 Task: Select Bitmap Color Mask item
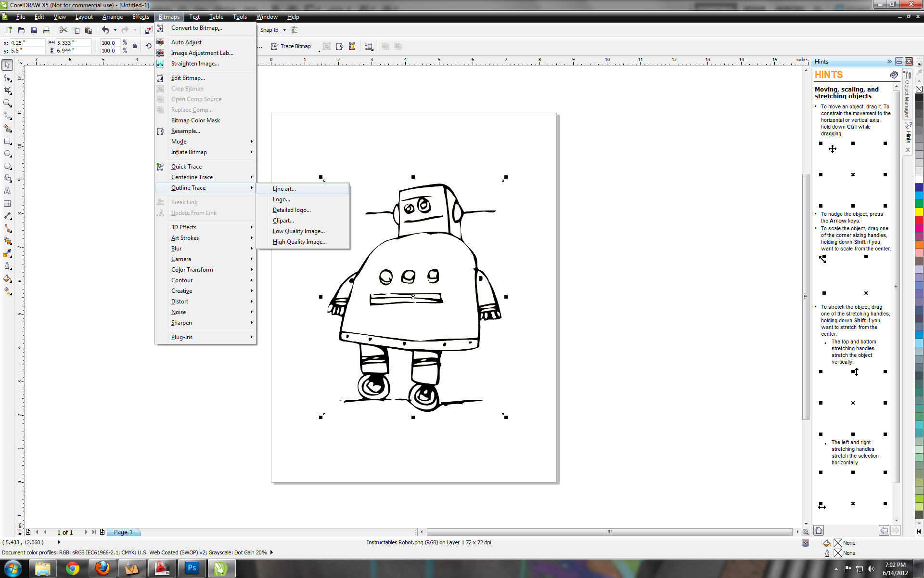click(x=205, y=120)
